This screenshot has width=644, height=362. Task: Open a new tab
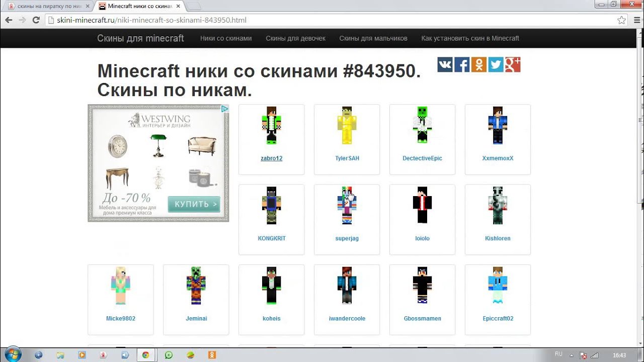click(194, 6)
